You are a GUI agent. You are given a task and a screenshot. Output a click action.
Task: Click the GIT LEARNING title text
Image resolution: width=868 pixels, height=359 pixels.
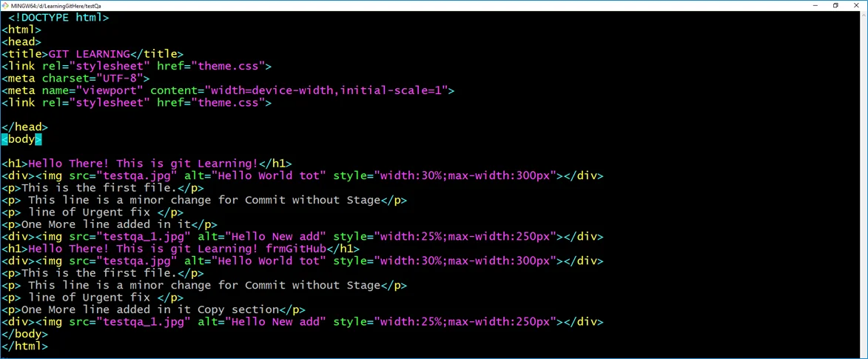pyautogui.click(x=89, y=54)
